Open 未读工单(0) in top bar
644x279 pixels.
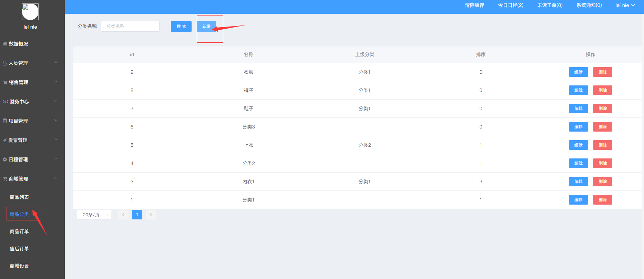[x=550, y=5]
